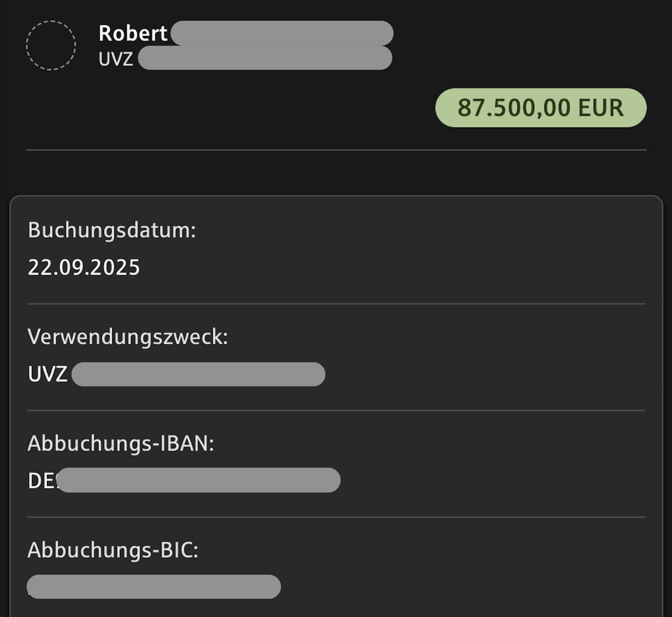Viewport: 672px width, 617px height.
Task: Open the transaction detail card
Action: coord(336,402)
